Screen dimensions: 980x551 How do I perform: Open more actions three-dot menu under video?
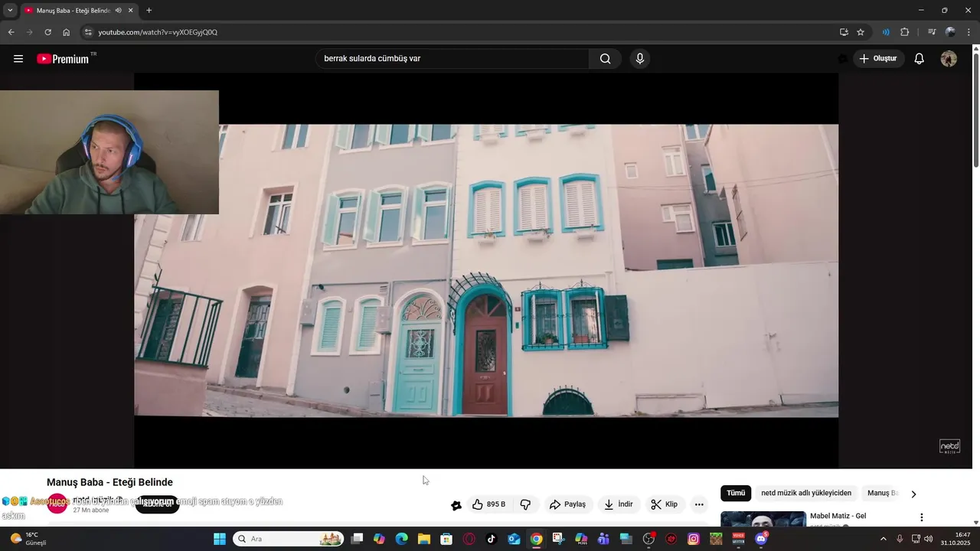tap(699, 504)
